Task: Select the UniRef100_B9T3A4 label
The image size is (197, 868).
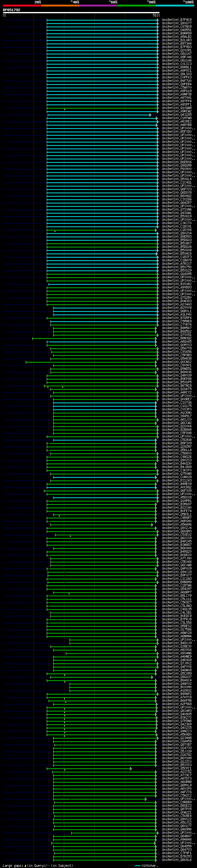Action: [x=177, y=43]
